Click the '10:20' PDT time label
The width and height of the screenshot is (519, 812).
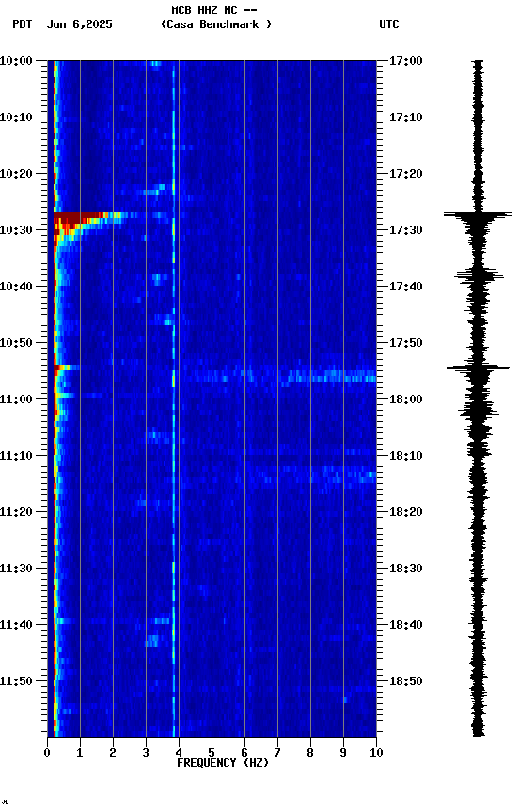pos(16,174)
